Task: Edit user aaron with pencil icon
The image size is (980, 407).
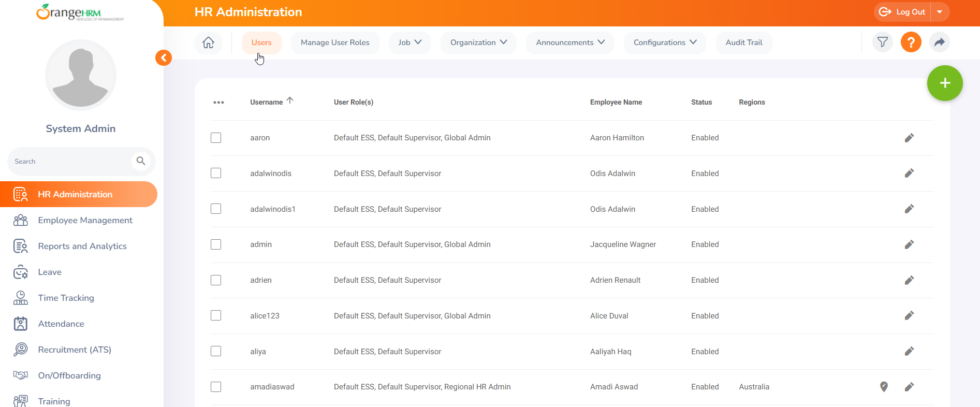Action: tap(909, 138)
